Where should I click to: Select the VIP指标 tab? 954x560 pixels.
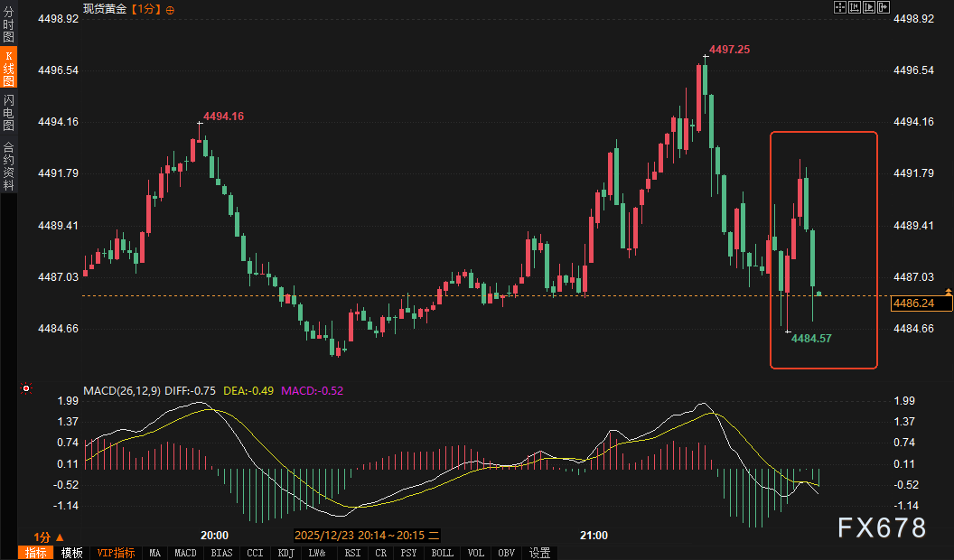[116, 553]
